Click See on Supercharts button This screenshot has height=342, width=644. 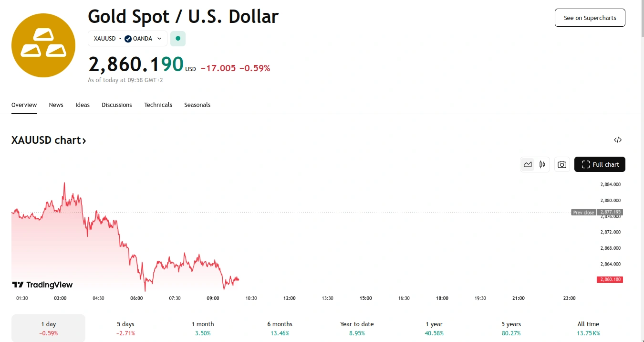click(x=590, y=18)
